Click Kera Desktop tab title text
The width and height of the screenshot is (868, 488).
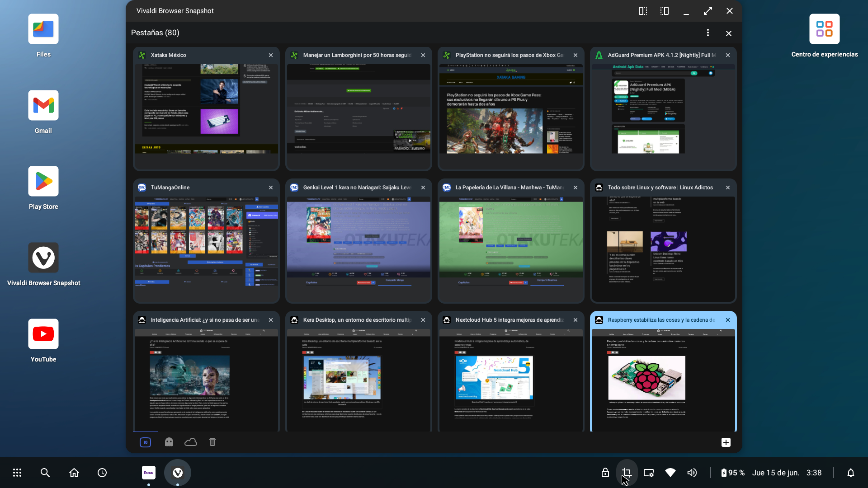click(x=357, y=320)
